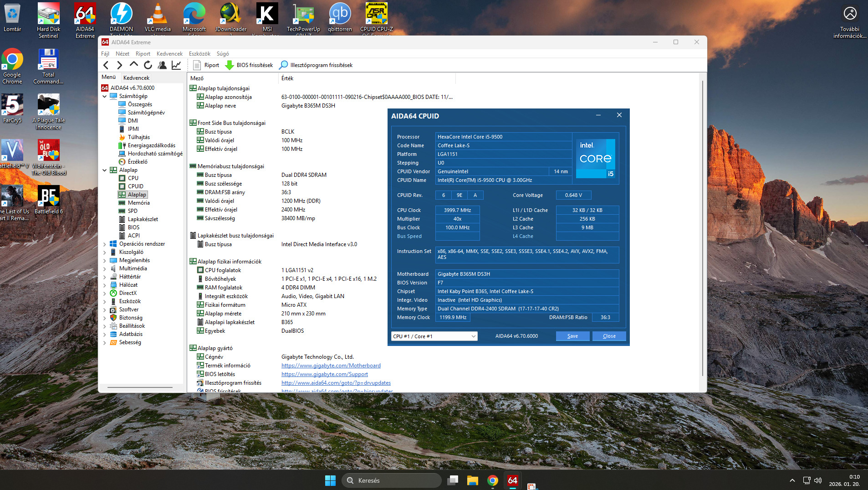Click the Refresh icon in AIDA64 toolbar
This screenshot has width=868, height=490.
pos(148,65)
